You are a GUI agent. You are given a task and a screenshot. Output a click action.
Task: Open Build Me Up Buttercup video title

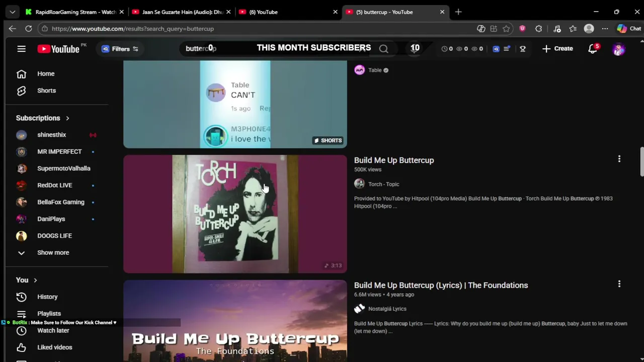tap(394, 160)
